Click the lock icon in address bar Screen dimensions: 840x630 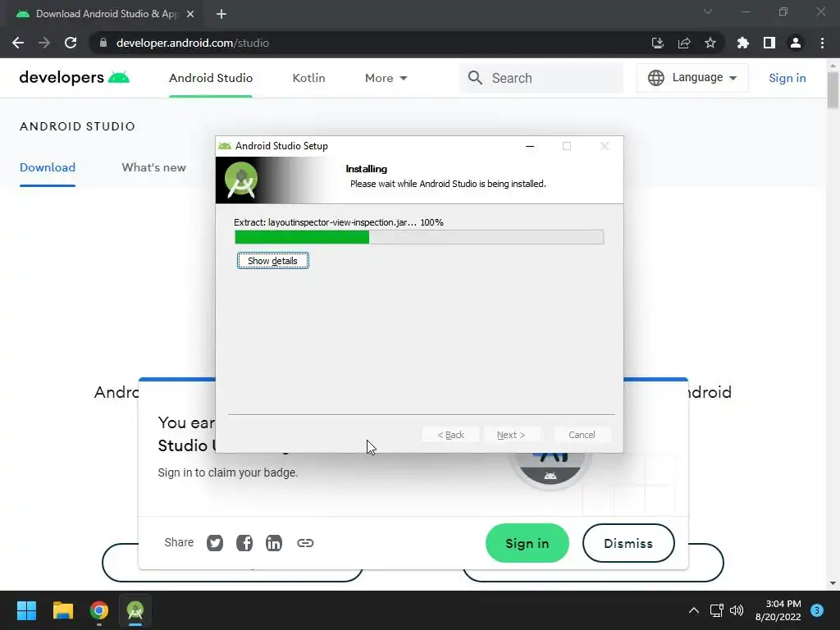[x=103, y=43]
